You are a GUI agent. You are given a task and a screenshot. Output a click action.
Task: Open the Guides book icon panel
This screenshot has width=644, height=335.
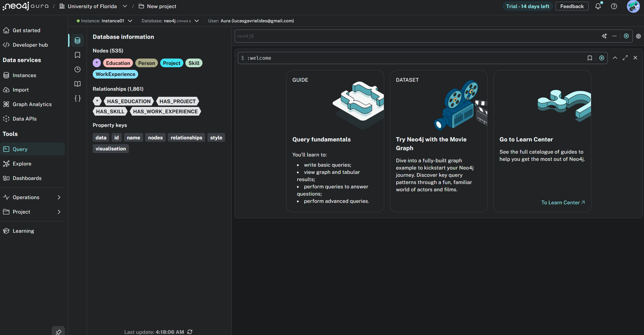point(77,84)
